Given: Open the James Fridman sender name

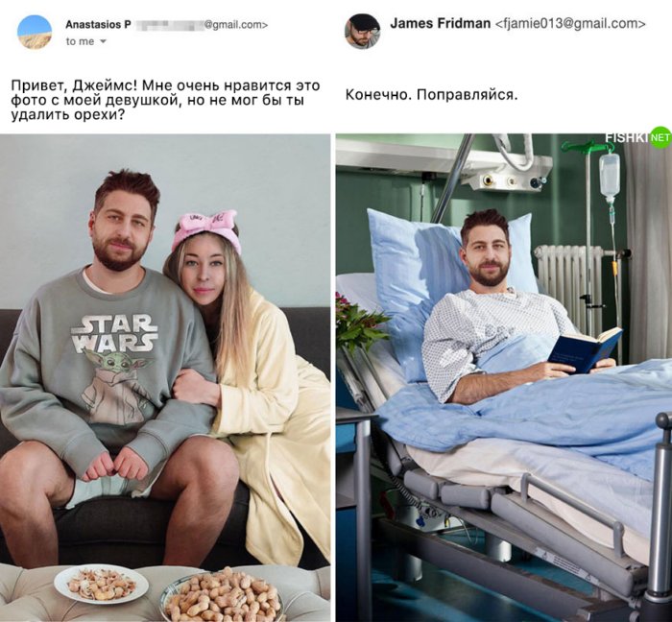Looking at the screenshot, I should [x=440, y=23].
